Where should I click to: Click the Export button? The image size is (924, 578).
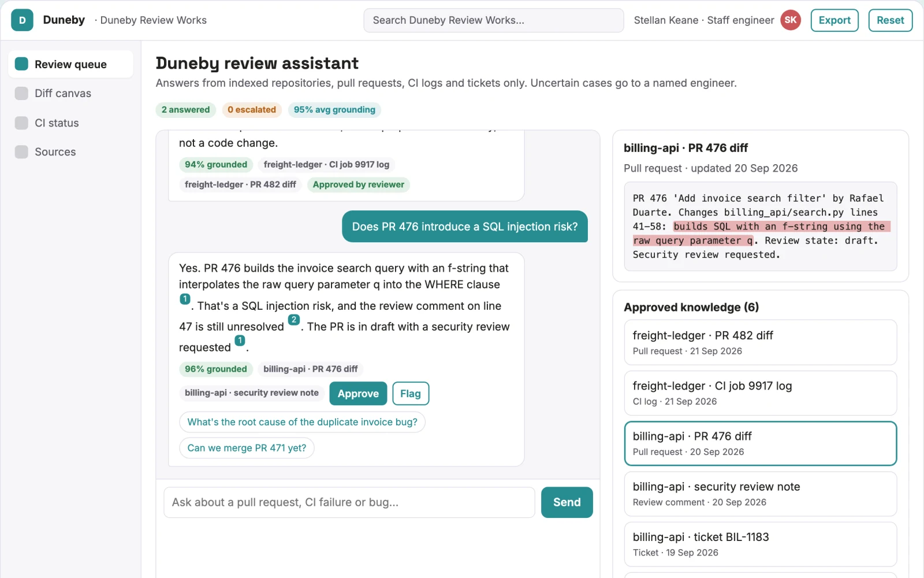point(834,20)
